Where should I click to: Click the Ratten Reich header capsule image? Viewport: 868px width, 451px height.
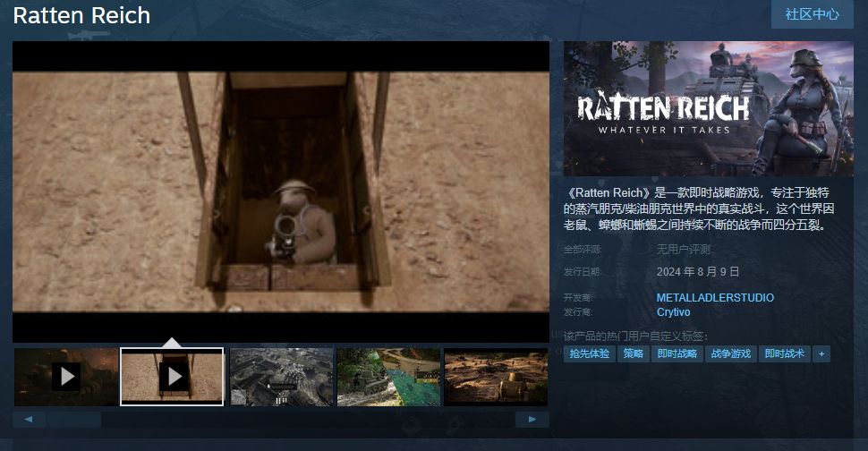coord(709,108)
